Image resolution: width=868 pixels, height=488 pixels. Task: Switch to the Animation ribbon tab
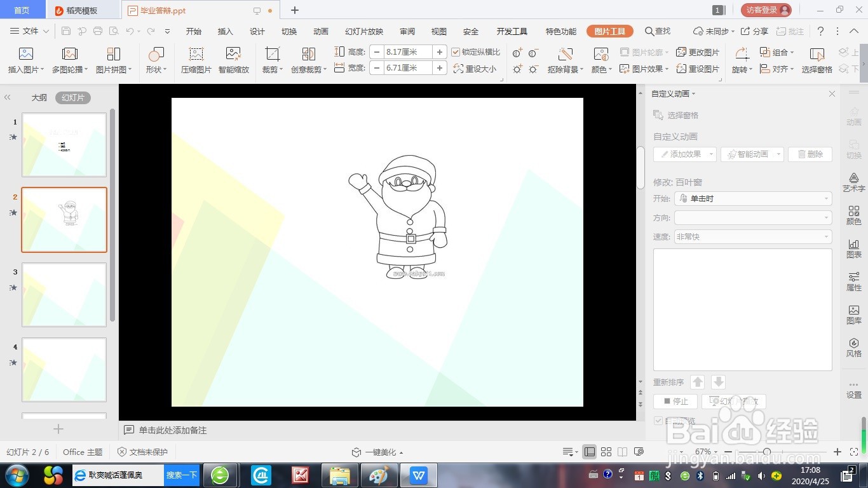(321, 31)
